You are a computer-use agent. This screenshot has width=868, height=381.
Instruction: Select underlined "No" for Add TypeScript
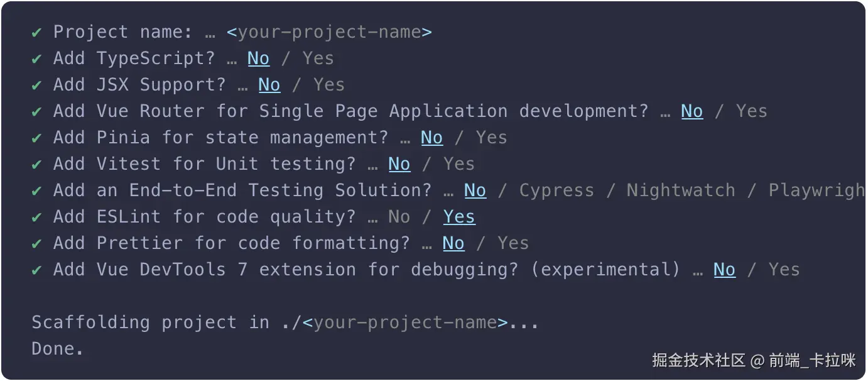tap(258, 58)
